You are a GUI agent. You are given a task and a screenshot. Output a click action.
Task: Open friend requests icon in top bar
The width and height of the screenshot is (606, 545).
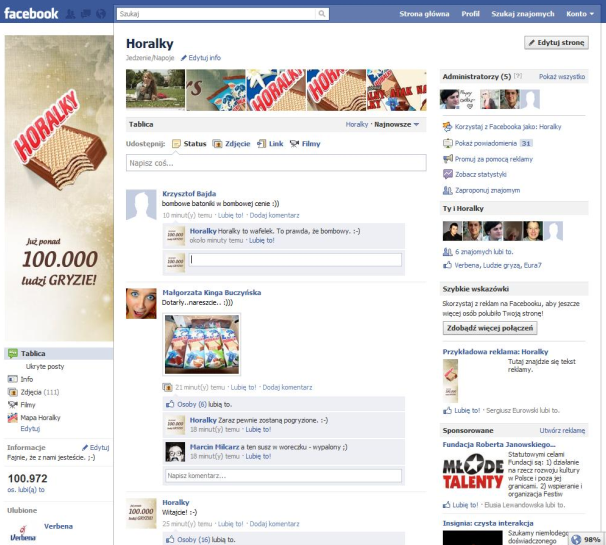click(70, 14)
